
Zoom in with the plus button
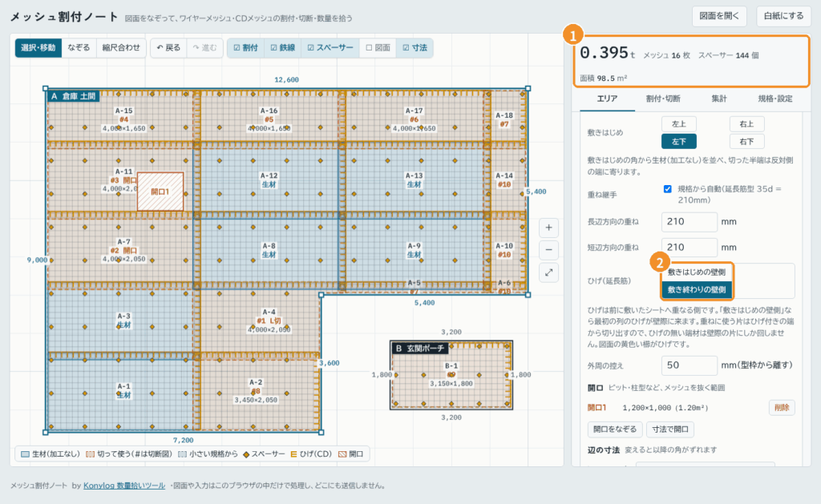[548, 228]
